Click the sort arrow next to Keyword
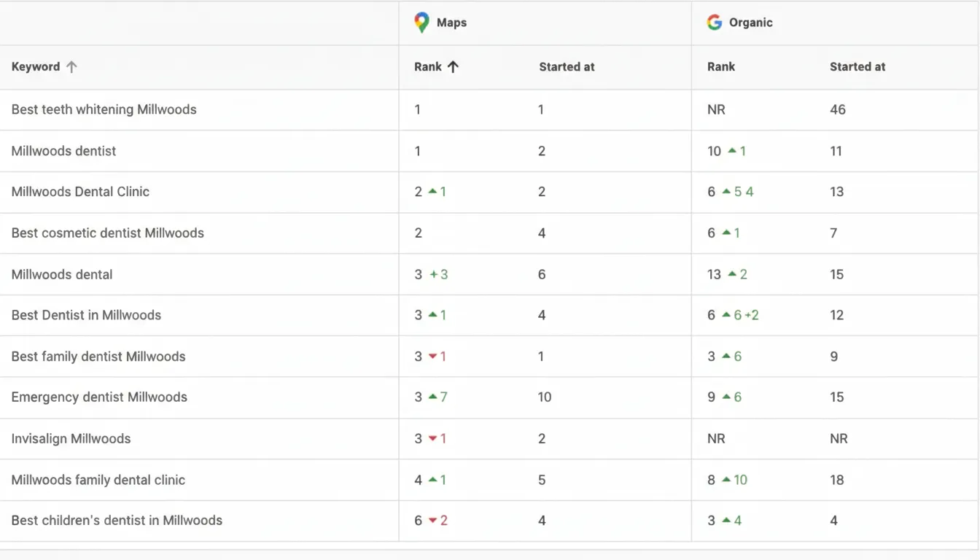Viewport: 980px width, 560px height. [x=71, y=67]
